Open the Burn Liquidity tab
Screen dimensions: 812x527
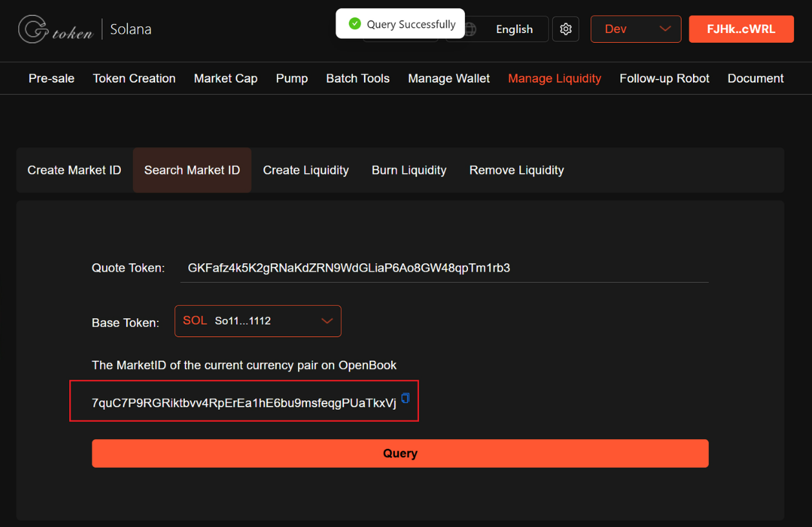(x=409, y=170)
